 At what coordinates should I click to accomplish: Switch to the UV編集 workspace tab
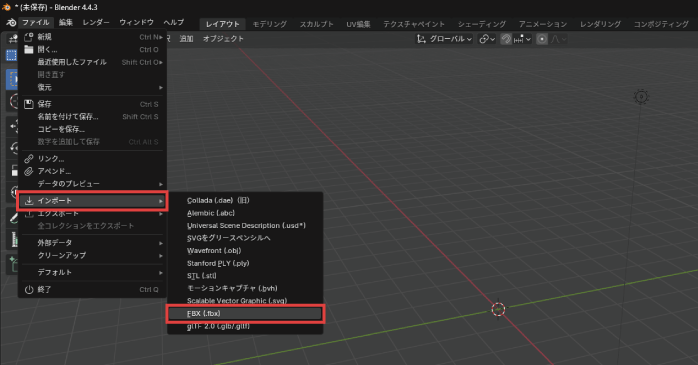tap(358, 24)
